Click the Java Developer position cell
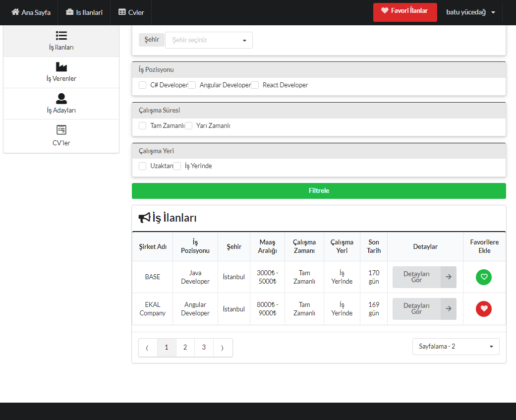516x420 pixels. point(195,277)
